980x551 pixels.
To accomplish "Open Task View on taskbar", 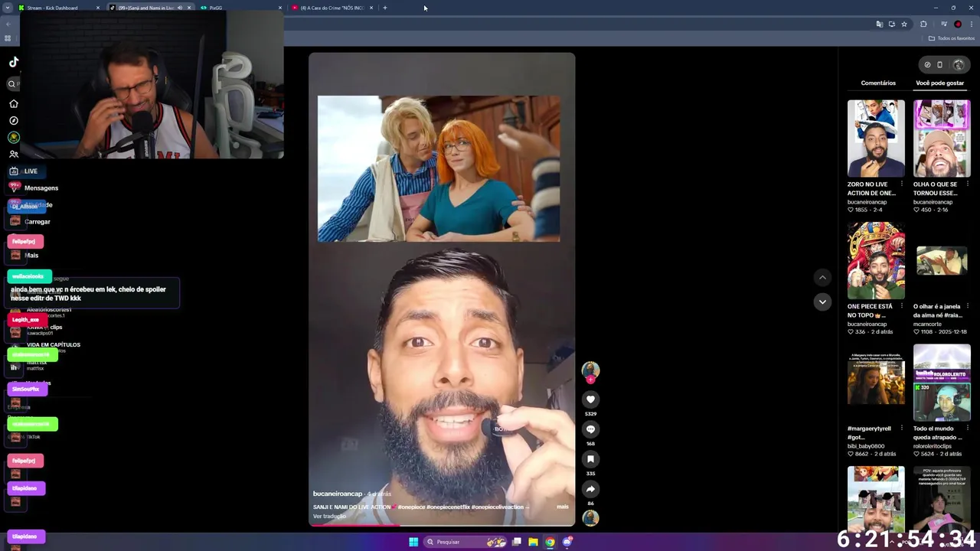I will (x=517, y=542).
